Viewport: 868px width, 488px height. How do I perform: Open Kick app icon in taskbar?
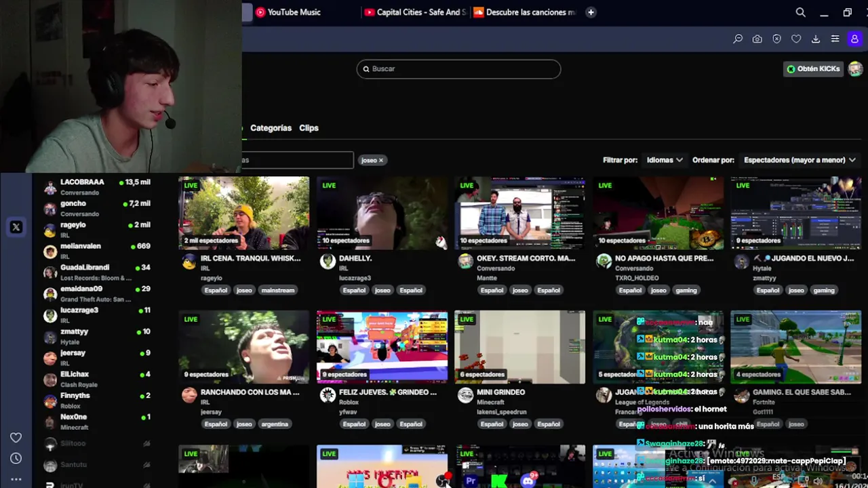coord(500,481)
